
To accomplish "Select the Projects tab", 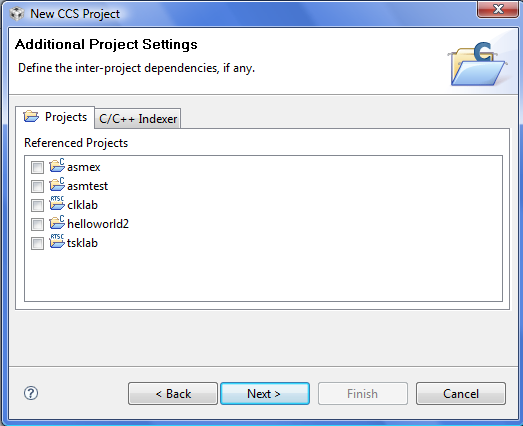I will [x=55, y=117].
